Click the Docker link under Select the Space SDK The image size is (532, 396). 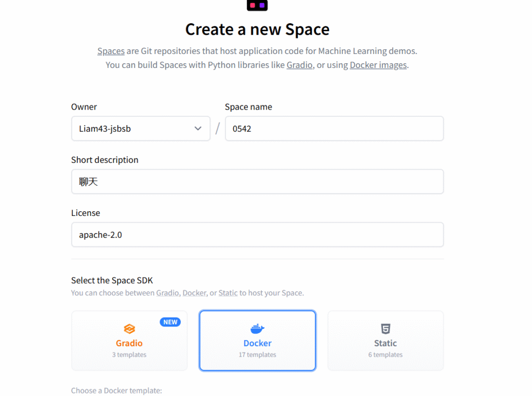194,293
